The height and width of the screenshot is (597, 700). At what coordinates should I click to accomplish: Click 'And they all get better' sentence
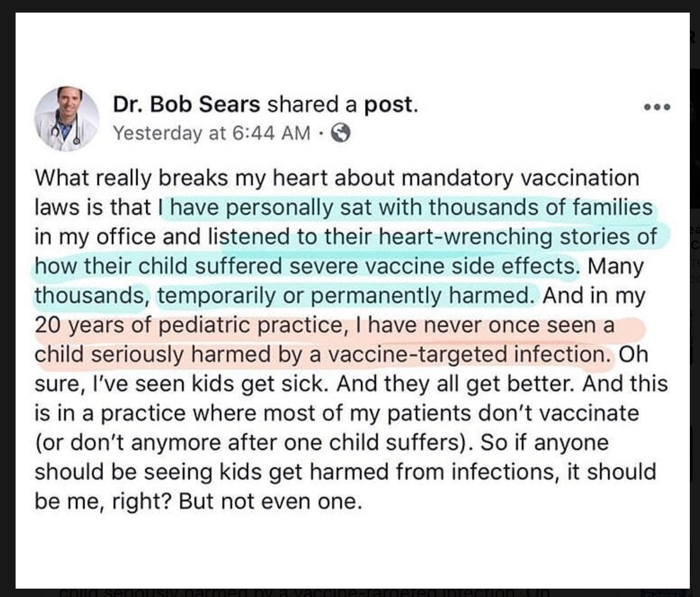coord(455,384)
